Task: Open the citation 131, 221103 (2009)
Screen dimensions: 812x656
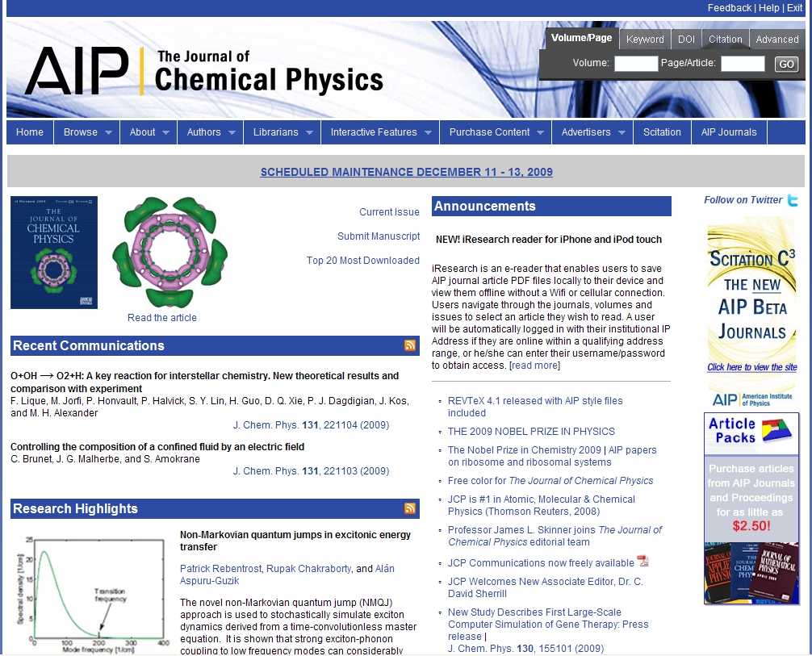Action: 311,471
